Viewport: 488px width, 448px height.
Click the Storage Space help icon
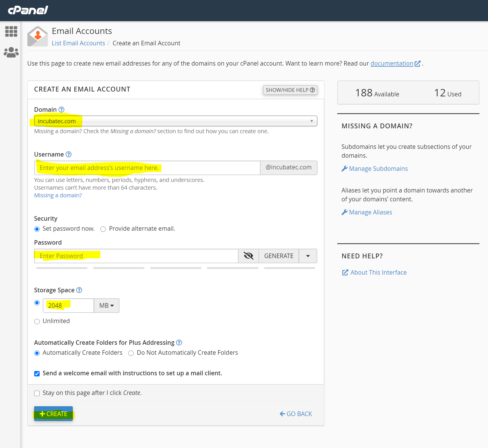point(79,290)
